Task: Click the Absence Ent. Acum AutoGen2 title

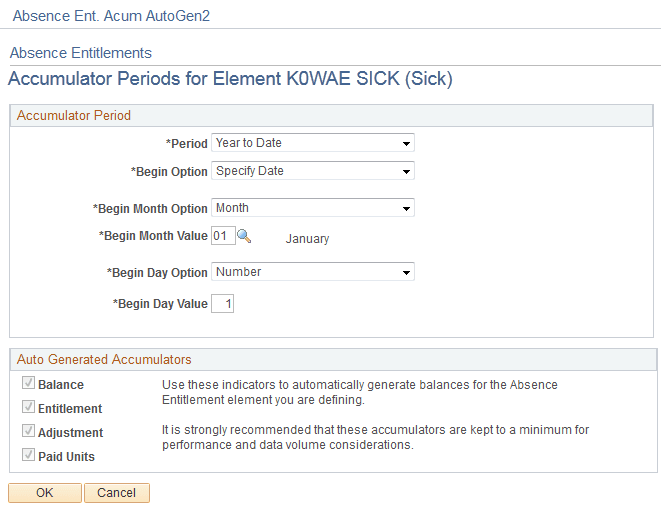Action: coord(111,16)
